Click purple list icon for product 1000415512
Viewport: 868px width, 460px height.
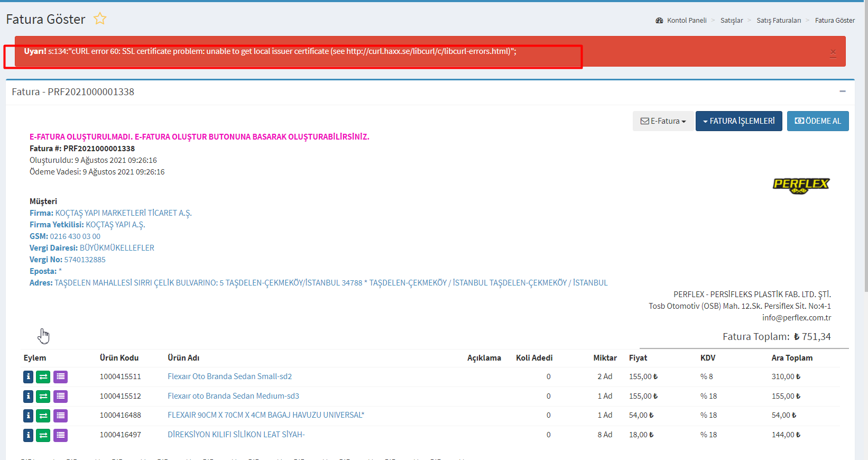(x=61, y=397)
